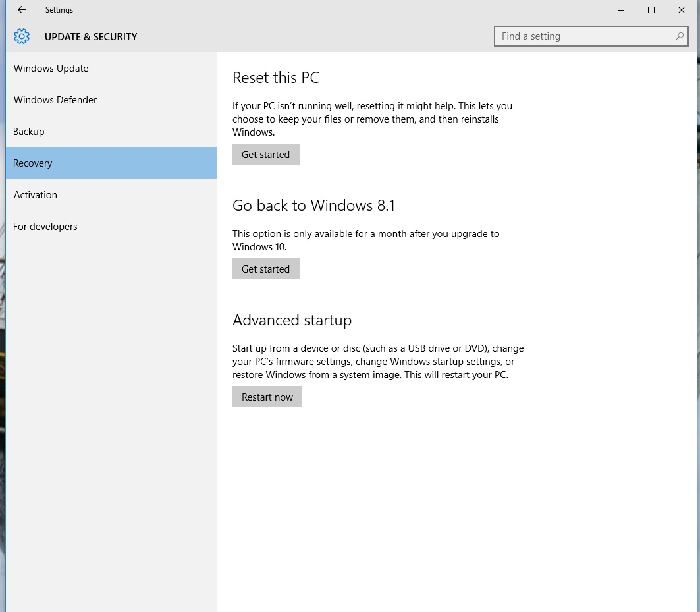Select Backup in sidebar
Screen dimensions: 700x612
tap(111, 132)
